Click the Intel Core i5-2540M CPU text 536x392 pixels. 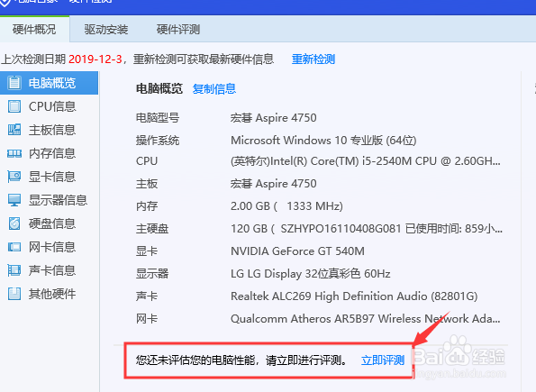[366, 161]
